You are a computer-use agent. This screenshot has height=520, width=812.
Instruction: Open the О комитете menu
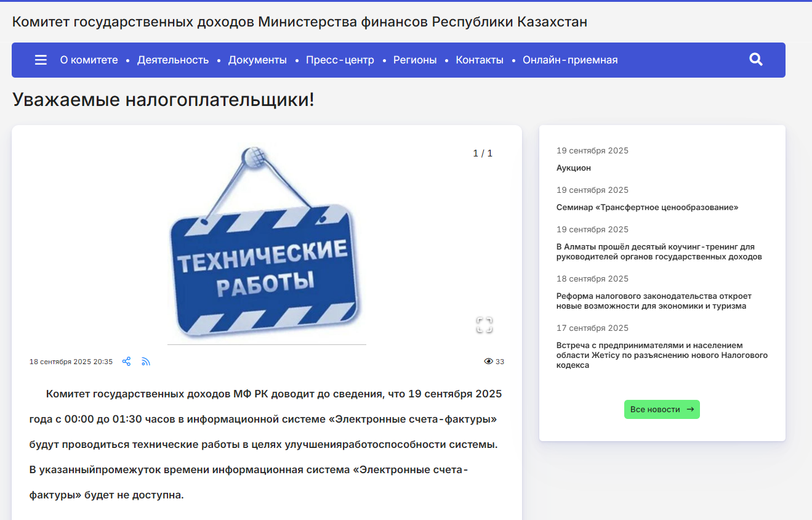pos(89,60)
